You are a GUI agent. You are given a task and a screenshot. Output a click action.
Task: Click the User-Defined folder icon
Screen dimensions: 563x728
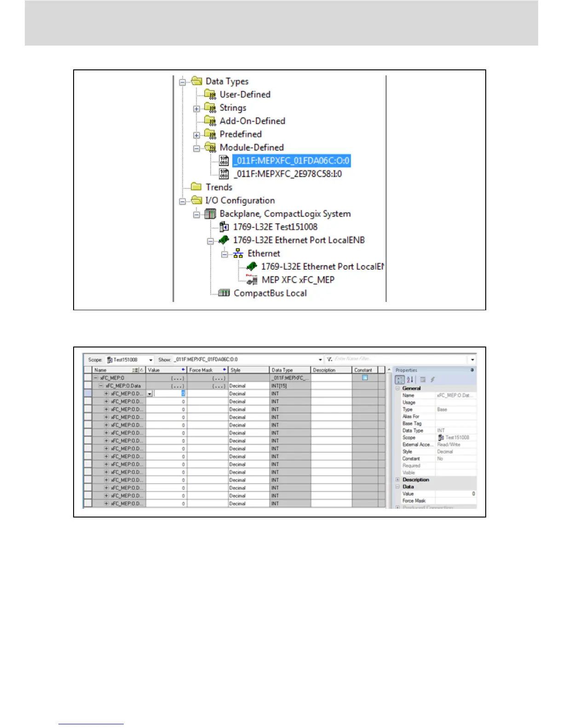[210, 95]
